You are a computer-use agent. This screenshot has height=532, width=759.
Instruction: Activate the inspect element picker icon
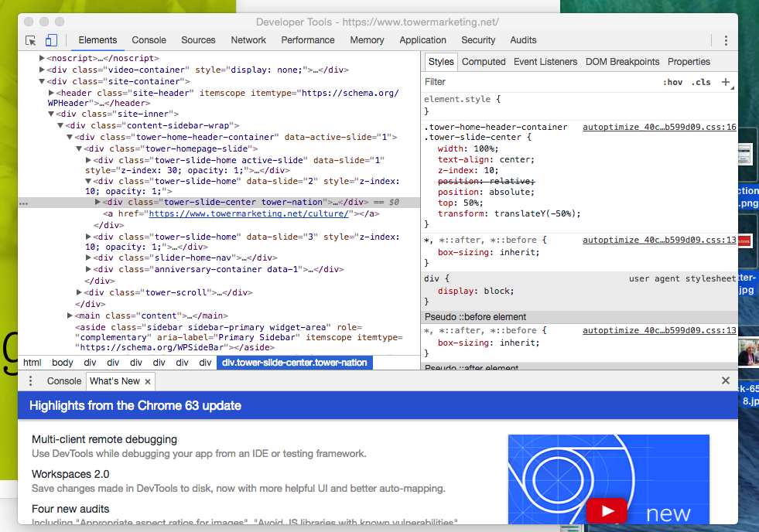31,41
